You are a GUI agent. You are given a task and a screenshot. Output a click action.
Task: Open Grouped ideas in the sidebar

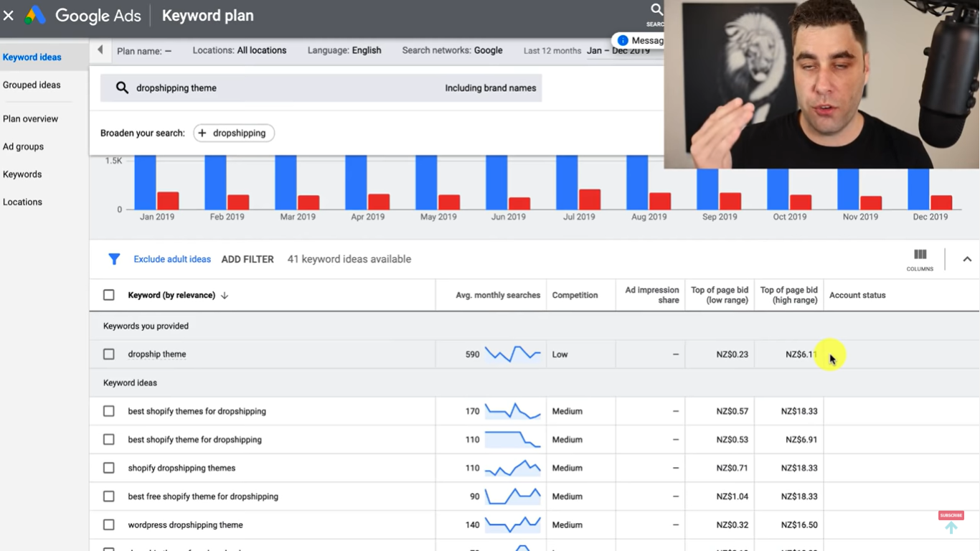tap(32, 85)
